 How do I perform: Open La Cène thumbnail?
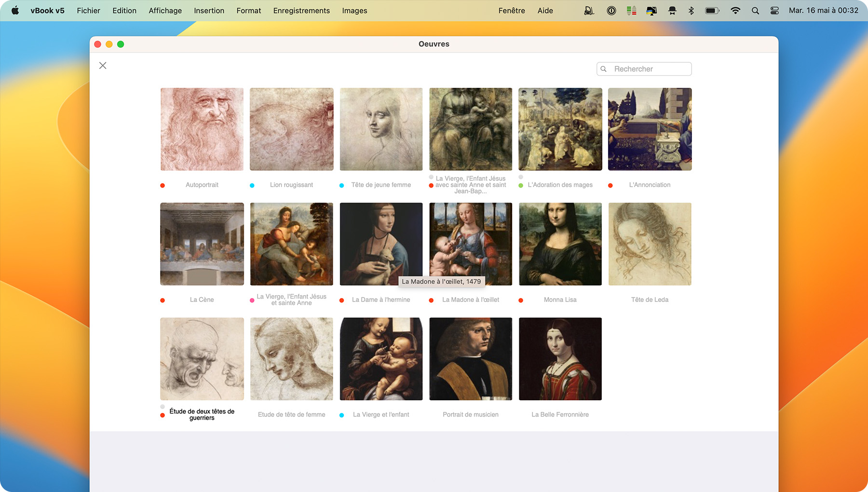202,244
